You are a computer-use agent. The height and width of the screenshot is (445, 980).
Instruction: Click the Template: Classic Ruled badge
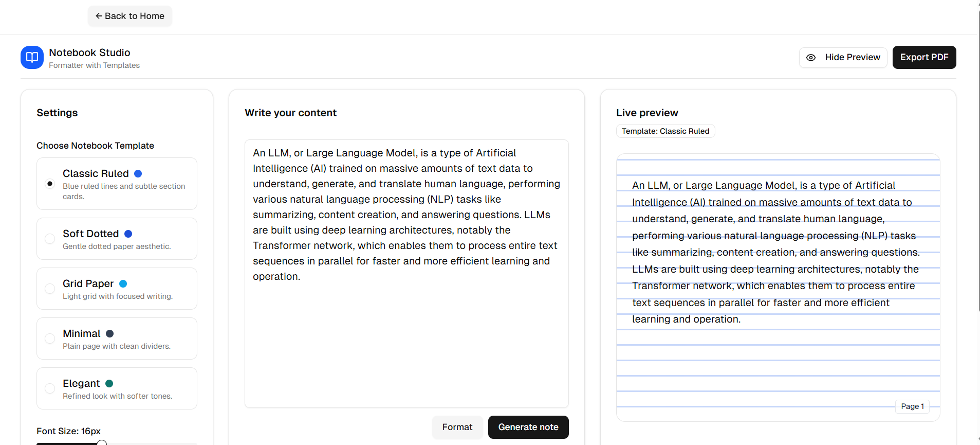665,131
